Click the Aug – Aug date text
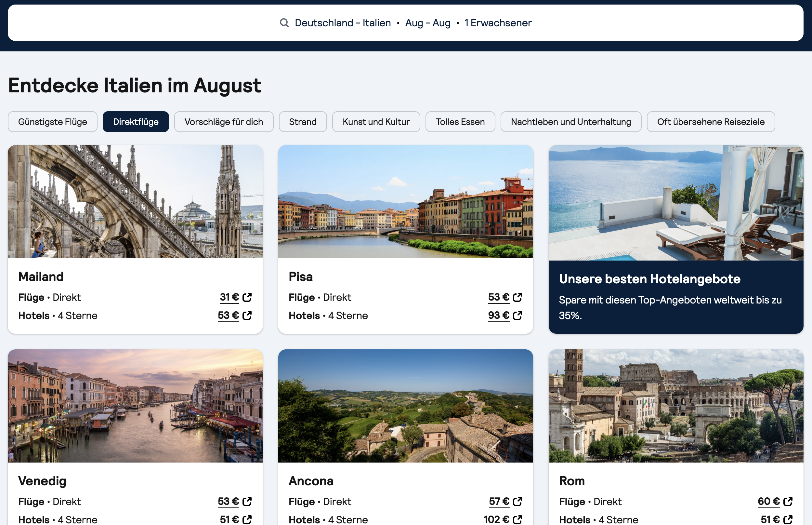 [x=428, y=23]
